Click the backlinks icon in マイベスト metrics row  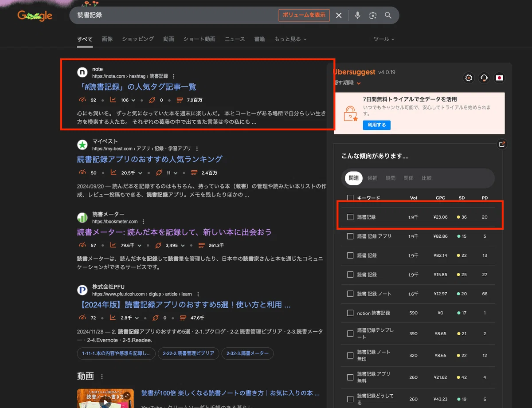point(159,173)
